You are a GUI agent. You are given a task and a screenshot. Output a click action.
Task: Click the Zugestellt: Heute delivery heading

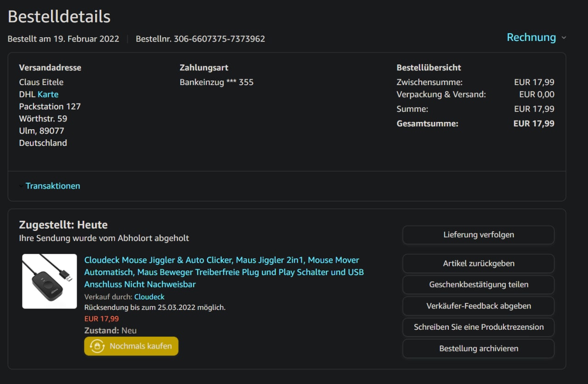point(63,225)
